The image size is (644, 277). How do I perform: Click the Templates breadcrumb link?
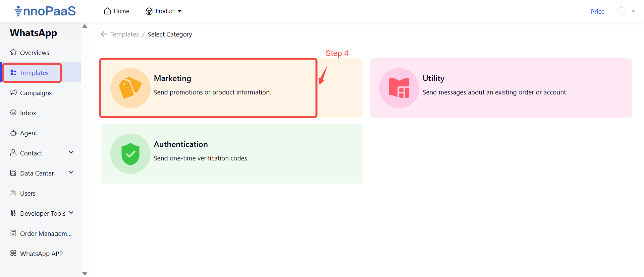coord(124,34)
